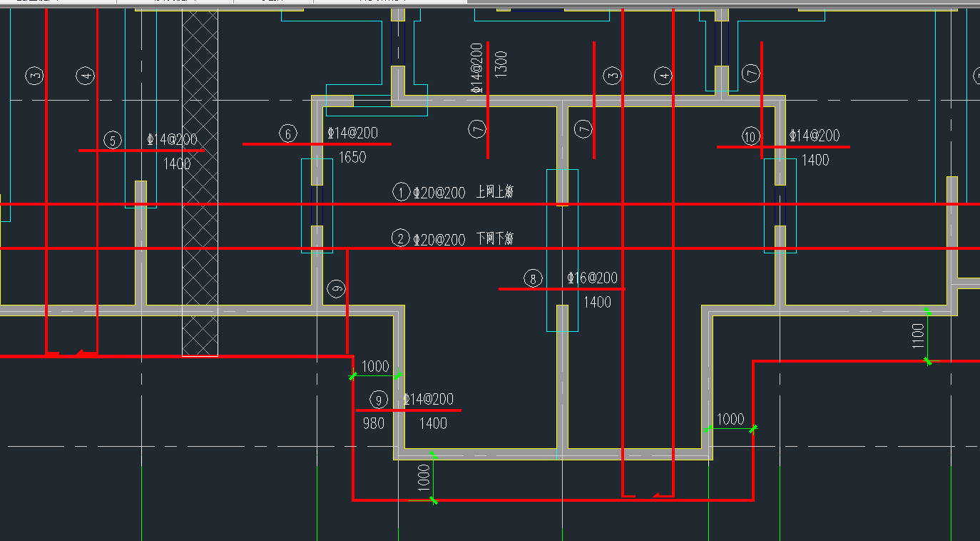Select the Φ20@200 上网上筋 annotation
Image resolution: width=980 pixels, height=541 pixels.
coord(464,192)
